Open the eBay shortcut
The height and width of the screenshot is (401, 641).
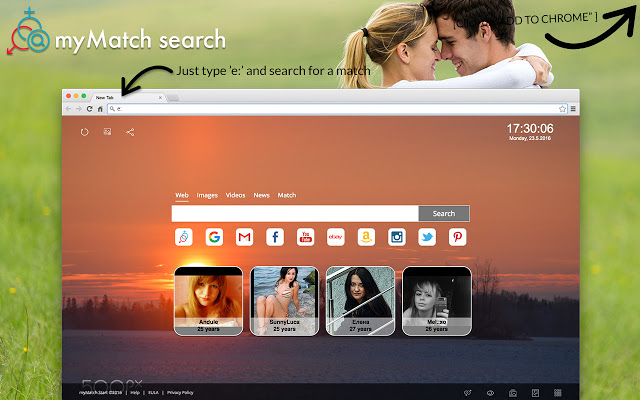(x=336, y=237)
